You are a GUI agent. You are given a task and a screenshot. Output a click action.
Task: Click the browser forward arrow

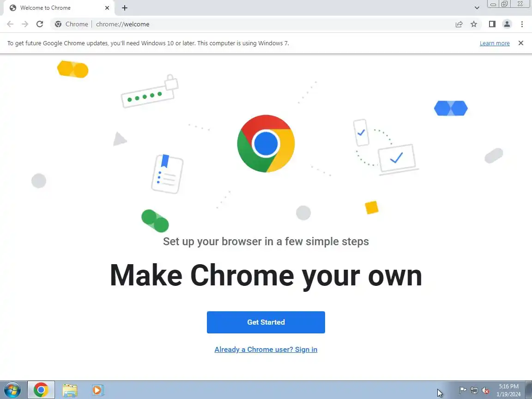(25, 24)
